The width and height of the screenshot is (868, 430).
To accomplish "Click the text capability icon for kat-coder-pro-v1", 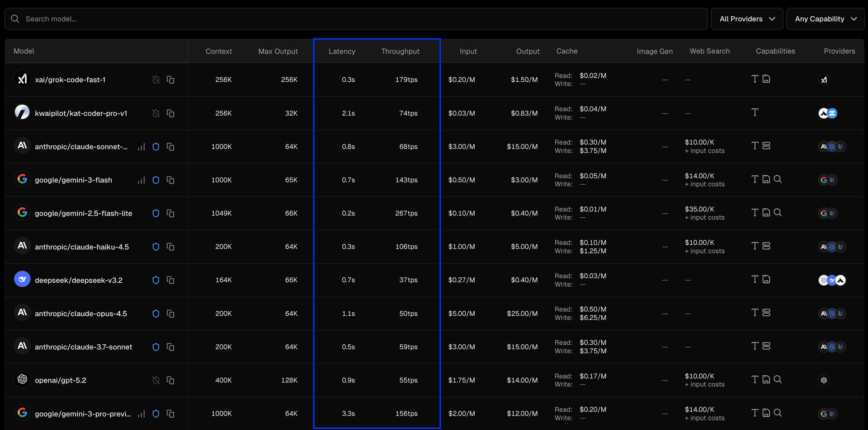I will (x=755, y=112).
